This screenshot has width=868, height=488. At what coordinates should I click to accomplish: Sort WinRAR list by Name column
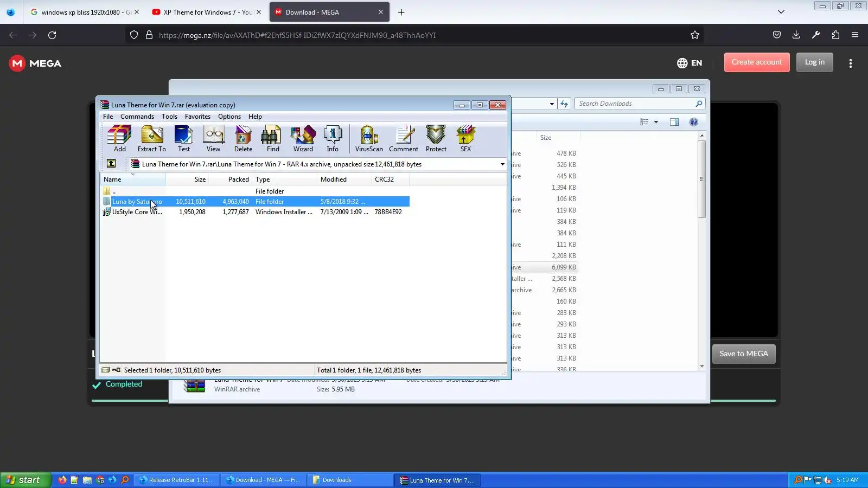click(x=133, y=179)
